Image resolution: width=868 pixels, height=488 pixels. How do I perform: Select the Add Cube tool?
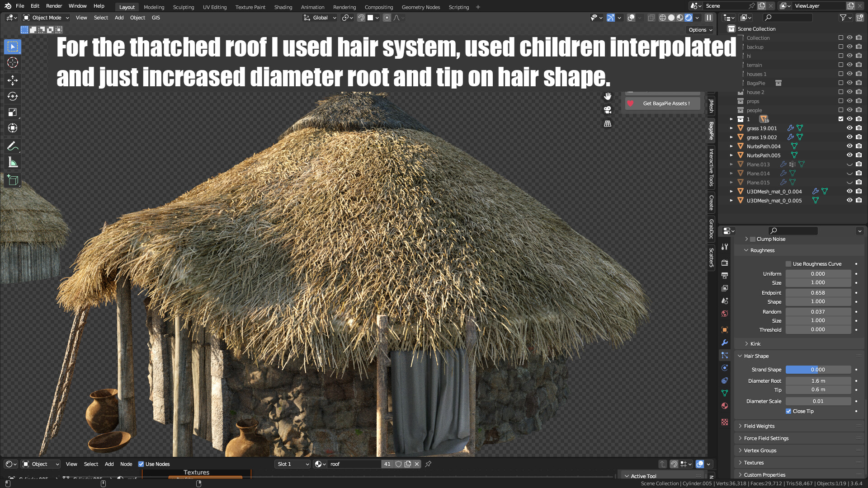pos(13,180)
